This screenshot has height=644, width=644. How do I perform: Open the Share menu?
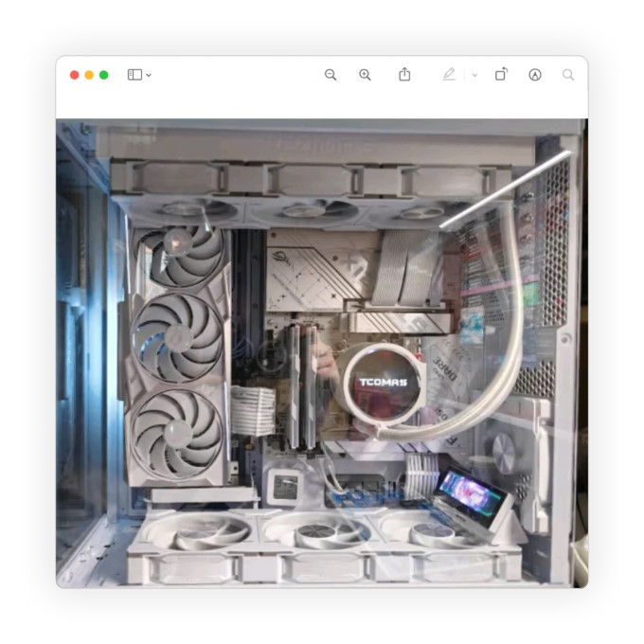[x=404, y=74]
